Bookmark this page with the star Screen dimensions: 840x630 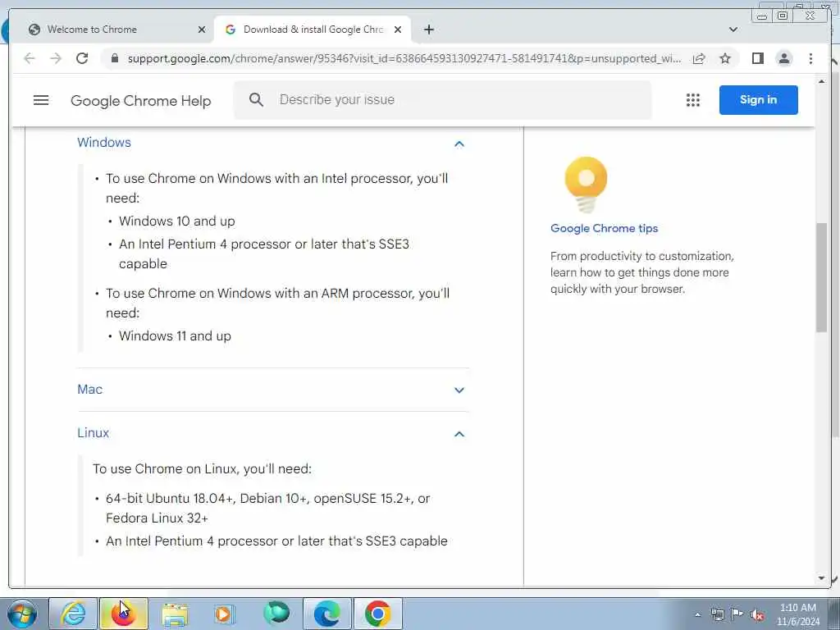[725, 58]
